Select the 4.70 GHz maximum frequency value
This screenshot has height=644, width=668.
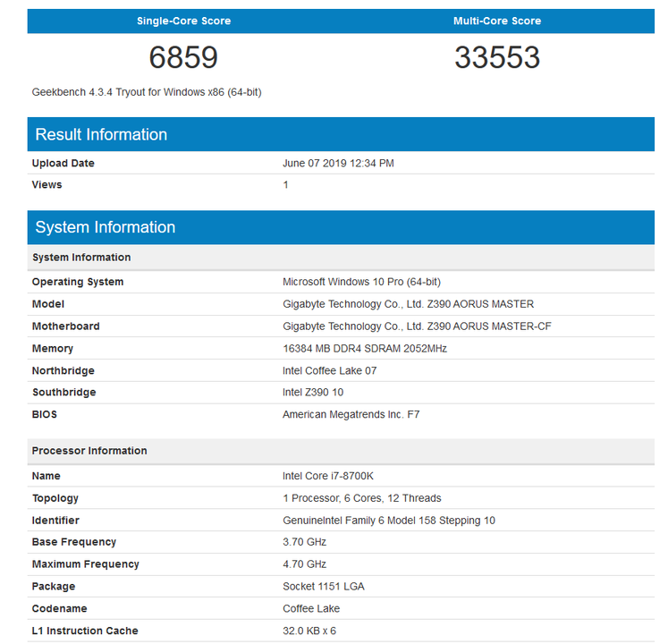click(305, 564)
